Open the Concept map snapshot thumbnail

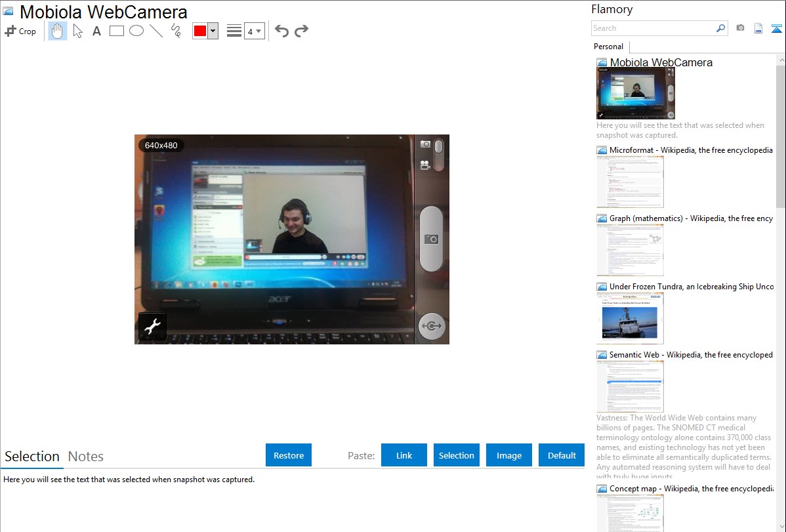[x=630, y=513]
